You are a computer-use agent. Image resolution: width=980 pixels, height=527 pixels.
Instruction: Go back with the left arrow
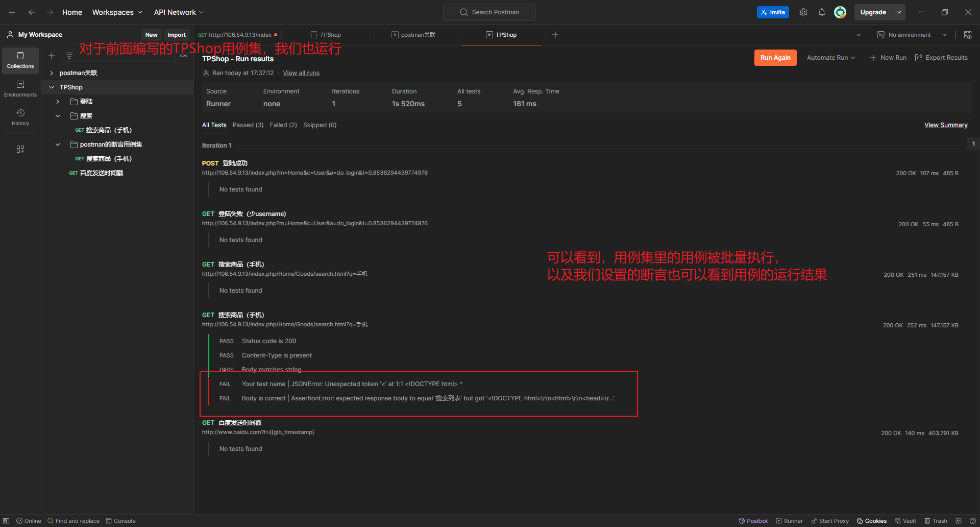point(32,12)
